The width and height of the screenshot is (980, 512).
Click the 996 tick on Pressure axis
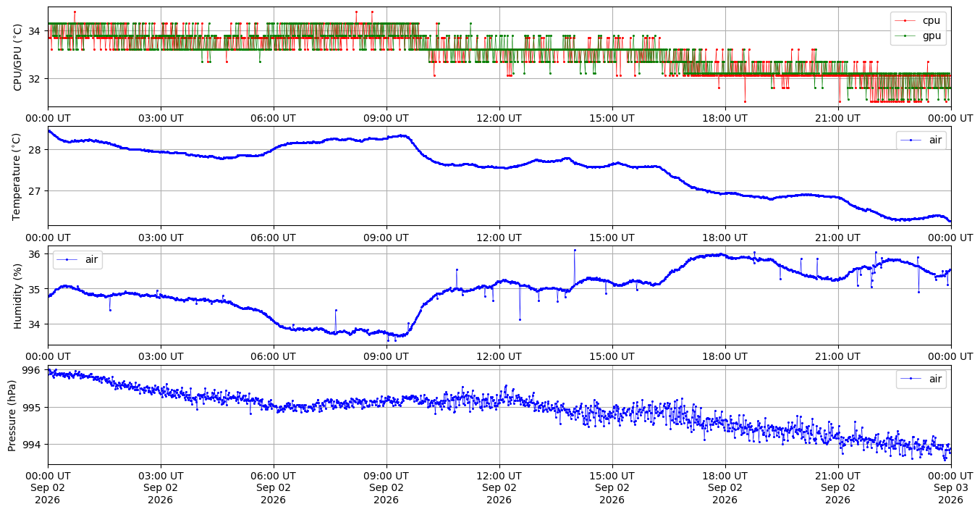(34, 370)
